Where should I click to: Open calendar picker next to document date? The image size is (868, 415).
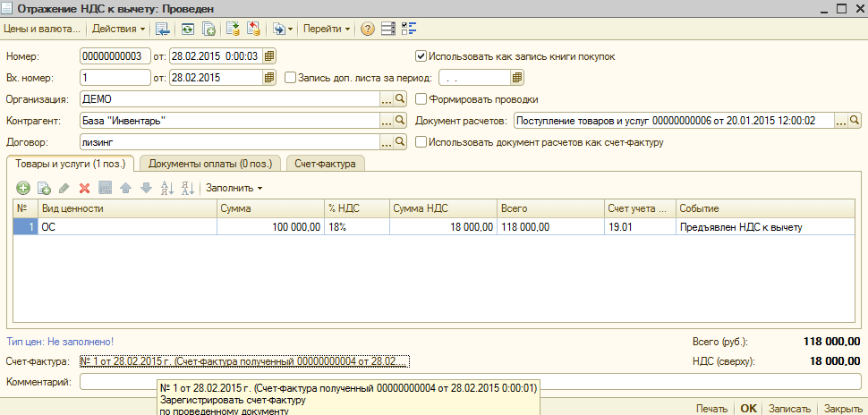pos(268,55)
